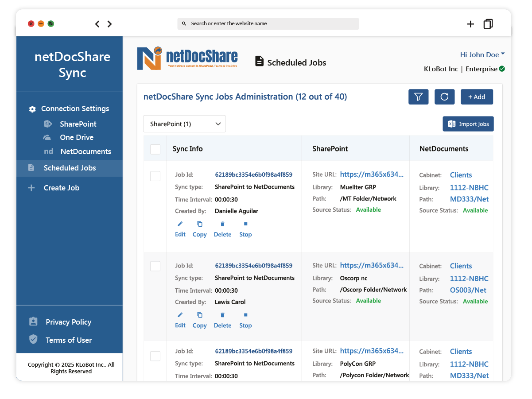Viewport: 532px width, 399px height.
Task: Refresh the sync jobs list
Action: coord(444,97)
